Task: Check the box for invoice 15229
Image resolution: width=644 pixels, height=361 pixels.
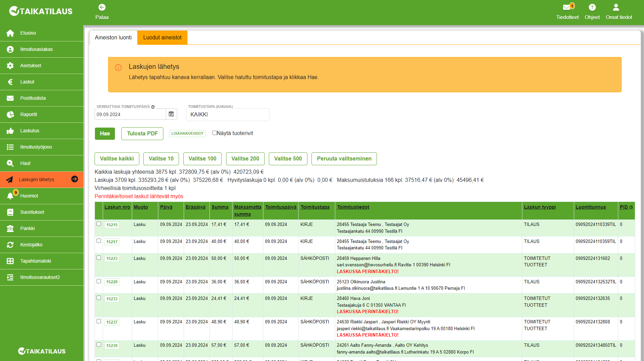Action: click(x=99, y=281)
